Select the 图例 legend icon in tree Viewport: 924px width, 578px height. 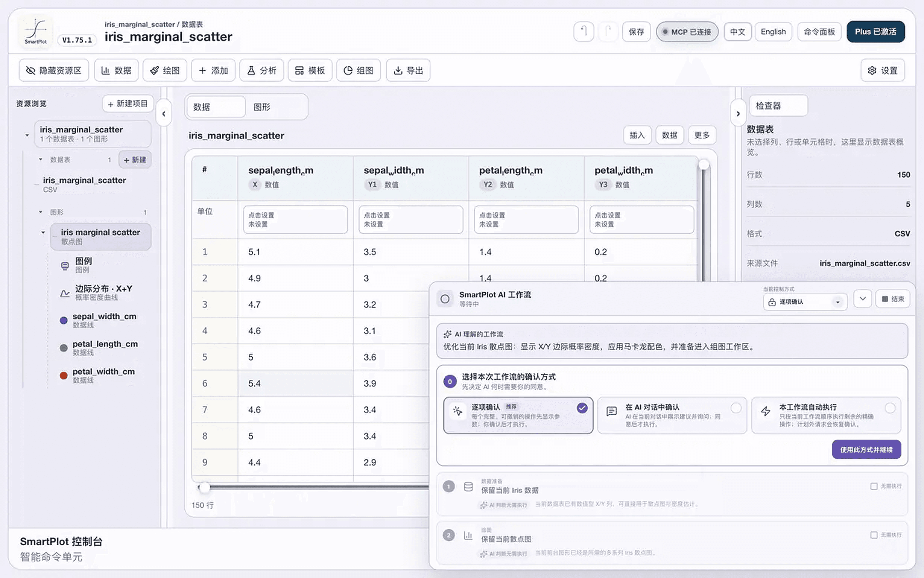pyautogui.click(x=65, y=266)
